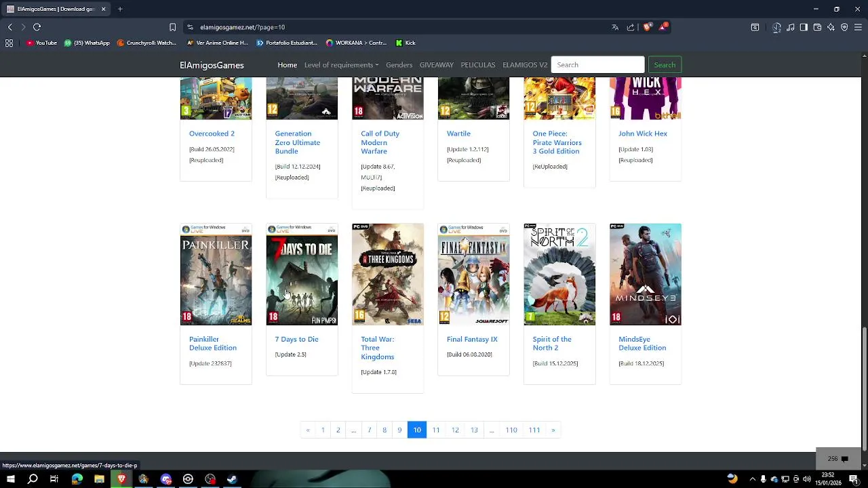Go to the Home nav item

(288, 65)
